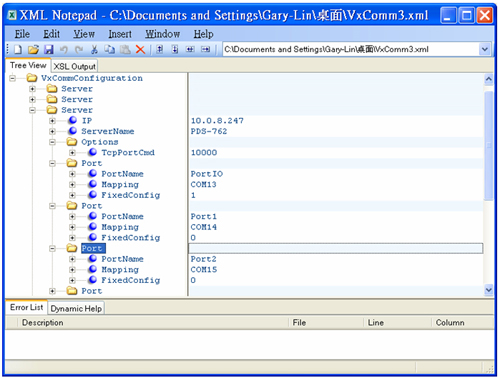The width and height of the screenshot is (500, 378).
Task: Click the Paste clipboard icon
Action: pos(125,50)
